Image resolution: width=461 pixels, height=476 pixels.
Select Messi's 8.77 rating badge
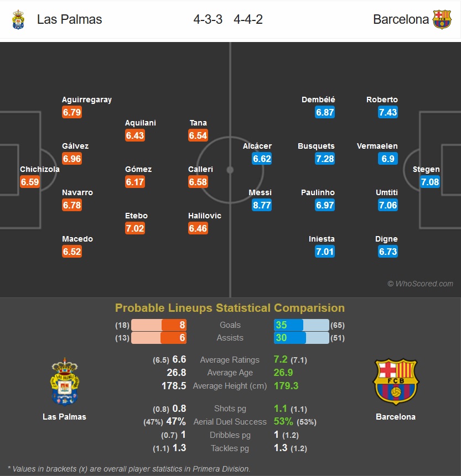click(x=262, y=205)
